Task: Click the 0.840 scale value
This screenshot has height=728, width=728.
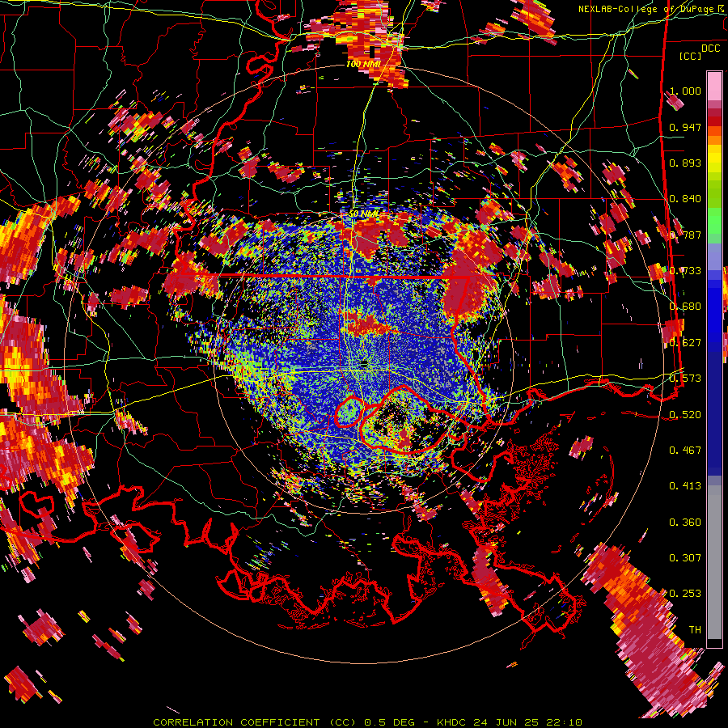Action: click(685, 199)
